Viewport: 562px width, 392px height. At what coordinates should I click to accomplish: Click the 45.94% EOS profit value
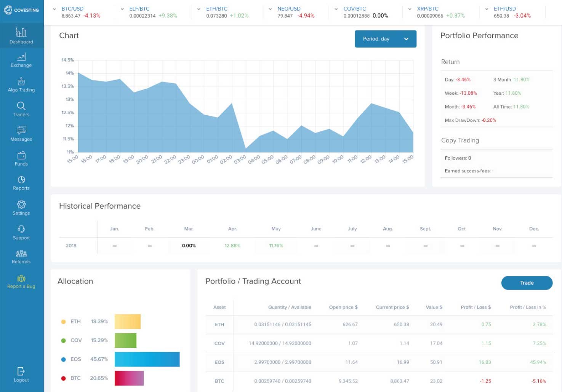point(538,362)
